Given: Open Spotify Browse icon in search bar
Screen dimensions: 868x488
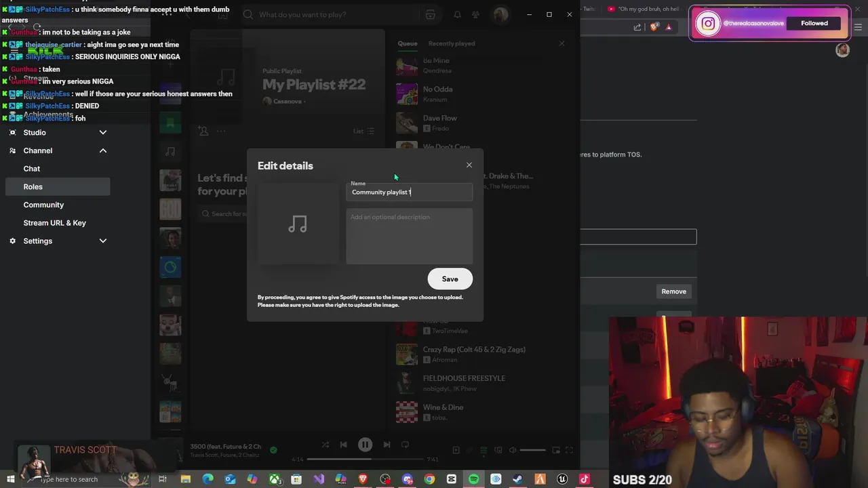Looking at the screenshot, I should (x=431, y=15).
